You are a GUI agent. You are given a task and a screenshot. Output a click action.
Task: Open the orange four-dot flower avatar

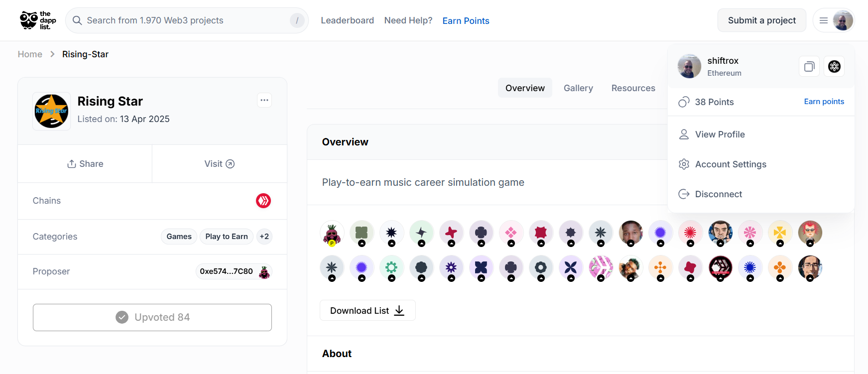(x=660, y=268)
